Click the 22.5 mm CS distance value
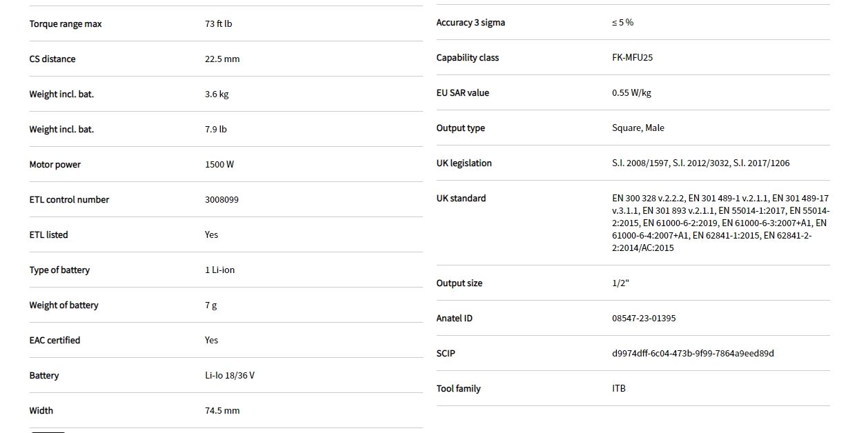 (x=222, y=59)
